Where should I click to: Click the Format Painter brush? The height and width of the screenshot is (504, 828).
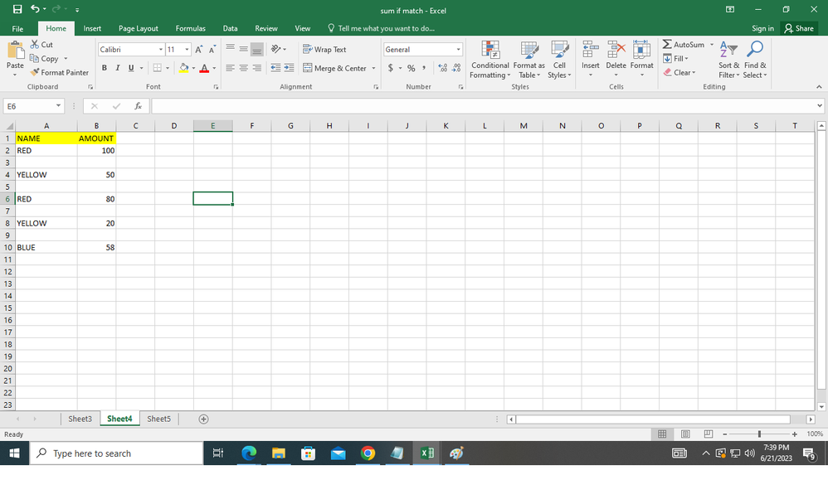(35, 72)
